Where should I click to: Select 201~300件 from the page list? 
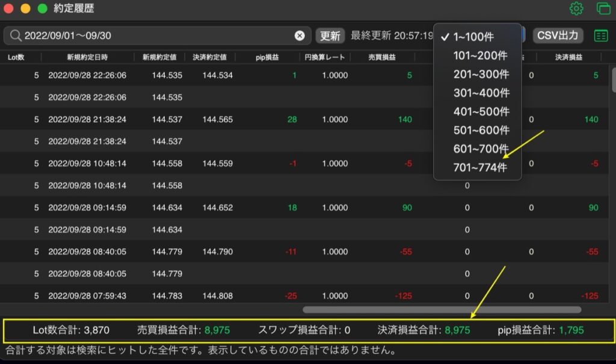tap(477, 74)
